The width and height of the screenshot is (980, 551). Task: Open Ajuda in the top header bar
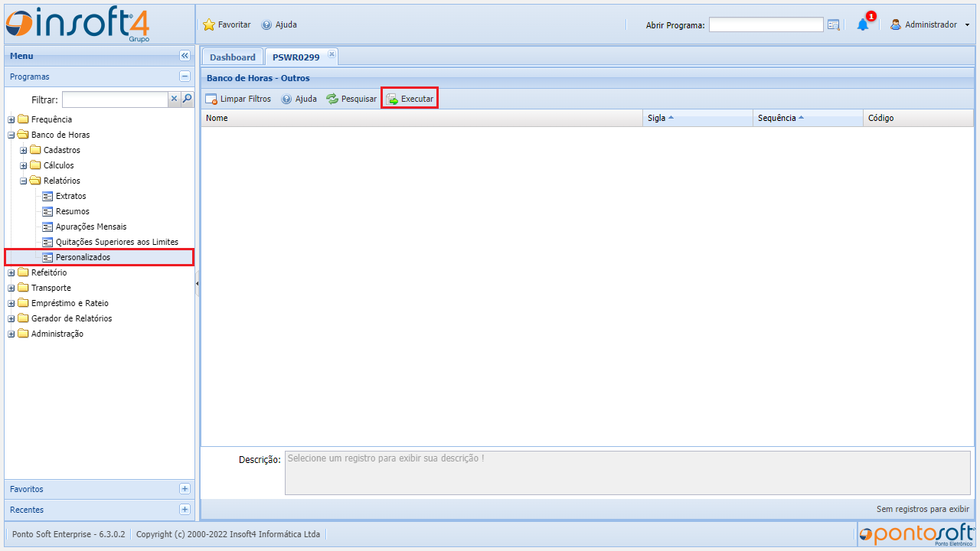coord(279,24)
